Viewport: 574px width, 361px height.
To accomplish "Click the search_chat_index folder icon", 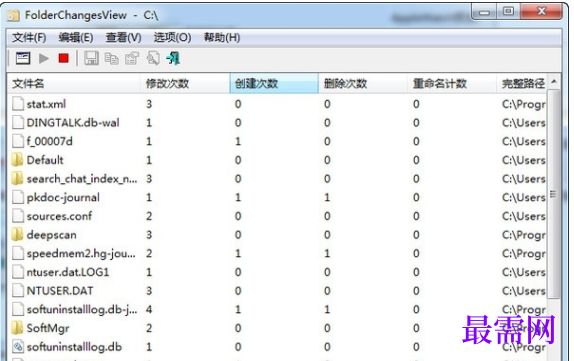I will (x=17, y=178).
